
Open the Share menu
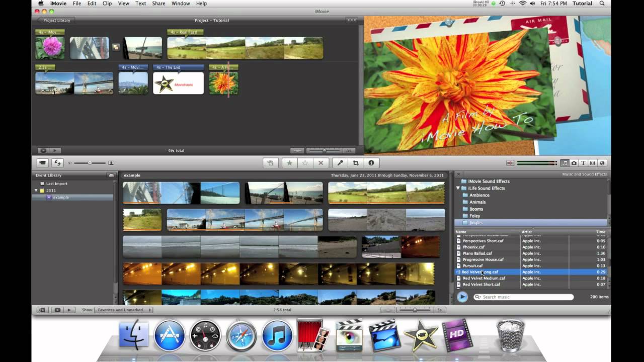(158, 4)
